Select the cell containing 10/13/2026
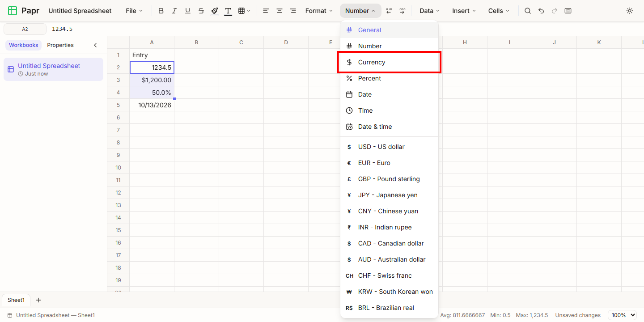The height and width of the screenshot is (322, 644). (x=152, y=105)
